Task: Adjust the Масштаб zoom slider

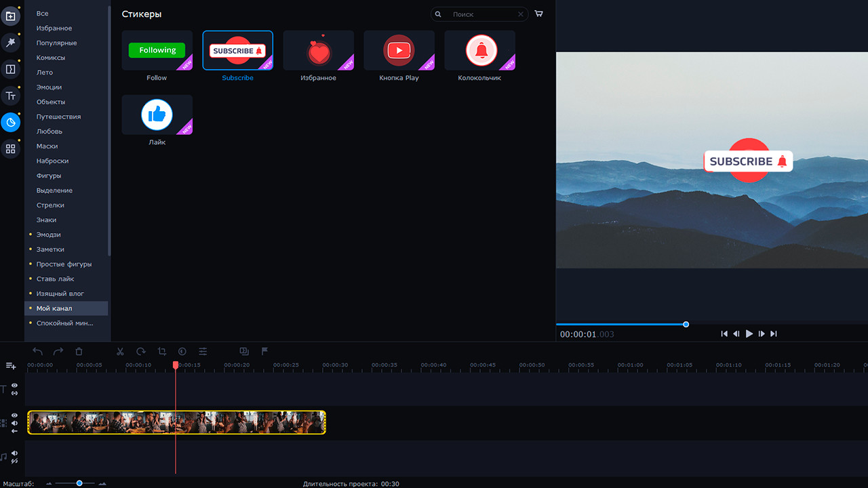Action: pyautogui.click(x=79, y=483)
